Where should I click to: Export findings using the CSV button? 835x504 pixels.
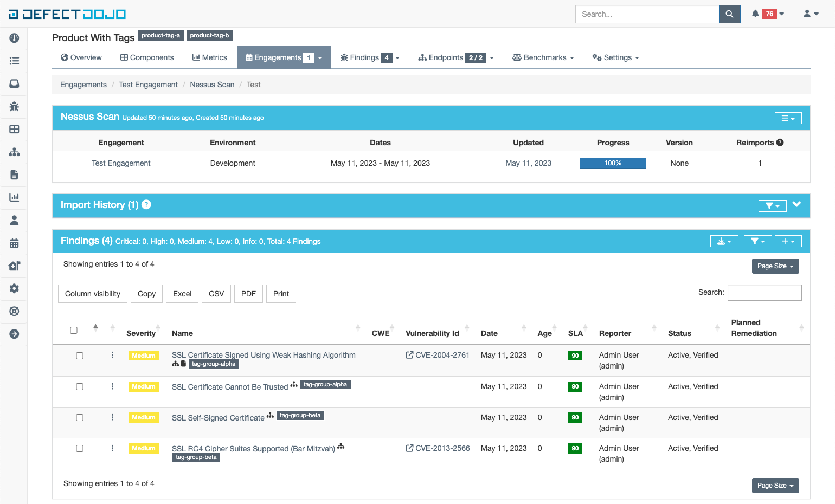(x=216, y=293)
